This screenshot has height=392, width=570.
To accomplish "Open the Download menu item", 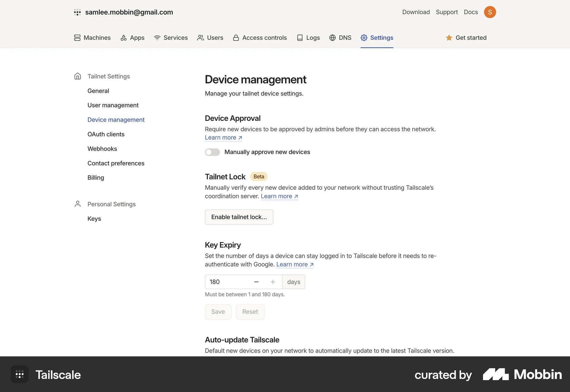I will point(416,12).
